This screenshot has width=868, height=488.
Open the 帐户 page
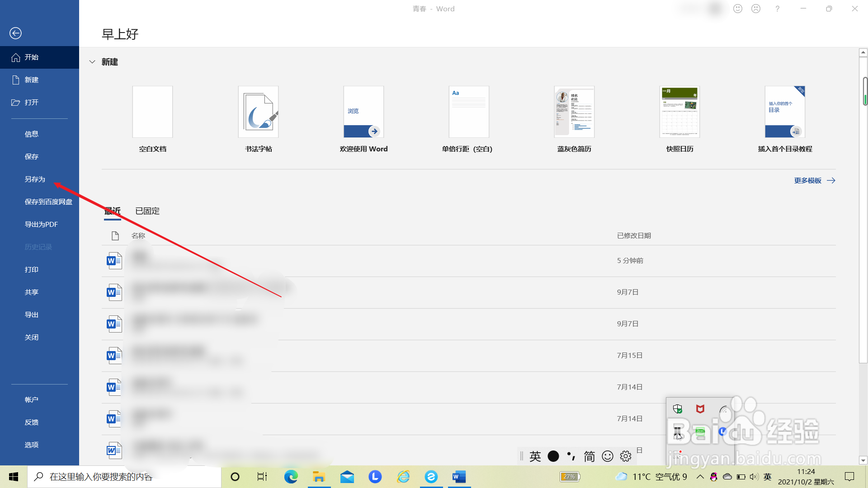(x=39, y=400)
